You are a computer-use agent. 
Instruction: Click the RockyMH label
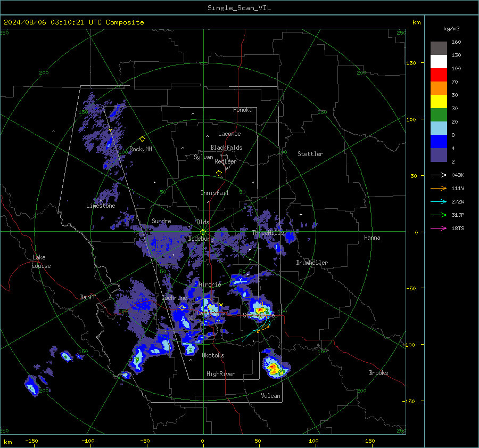(x=141, y=149)
